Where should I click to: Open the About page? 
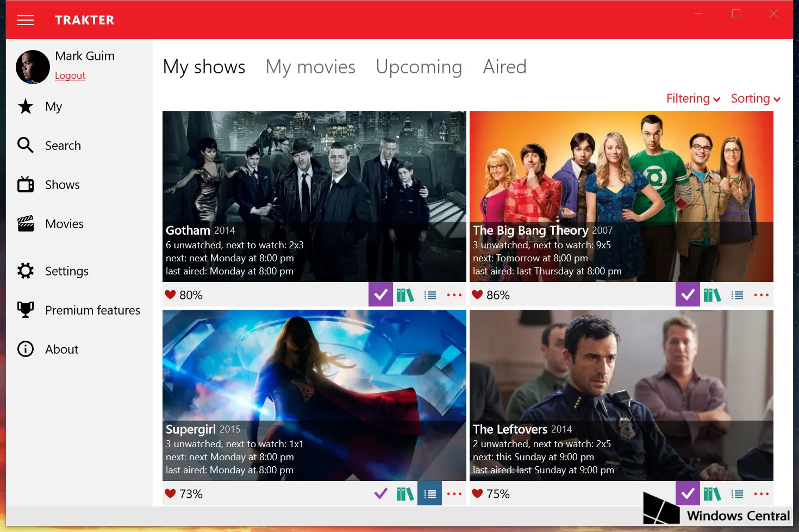(62, 349)
